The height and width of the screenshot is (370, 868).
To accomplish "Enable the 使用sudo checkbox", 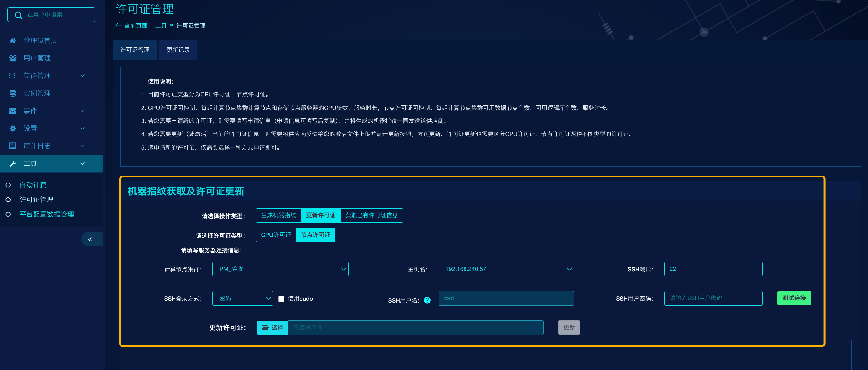I will click(x=281, y=299).
